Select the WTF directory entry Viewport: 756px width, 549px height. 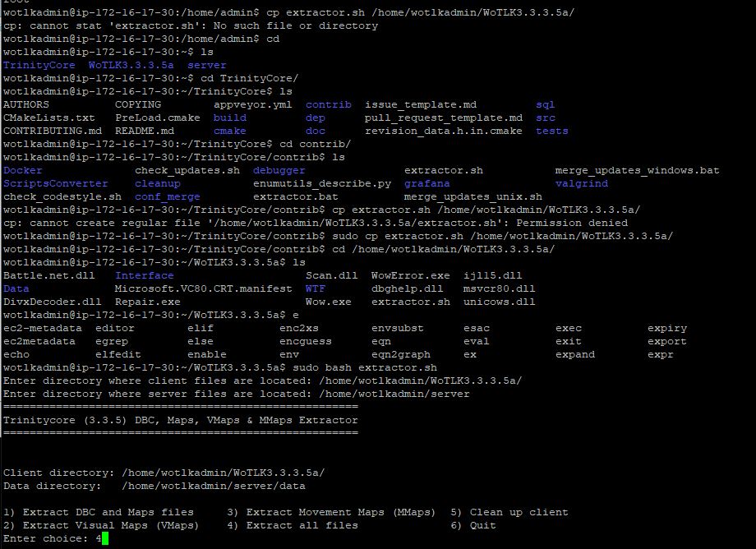coord(316,288)
